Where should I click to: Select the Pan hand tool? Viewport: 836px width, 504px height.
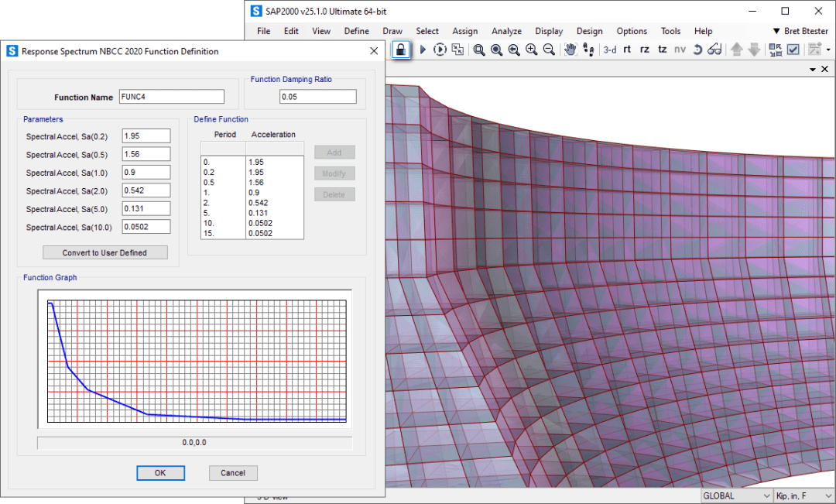[x=570, y=50]
